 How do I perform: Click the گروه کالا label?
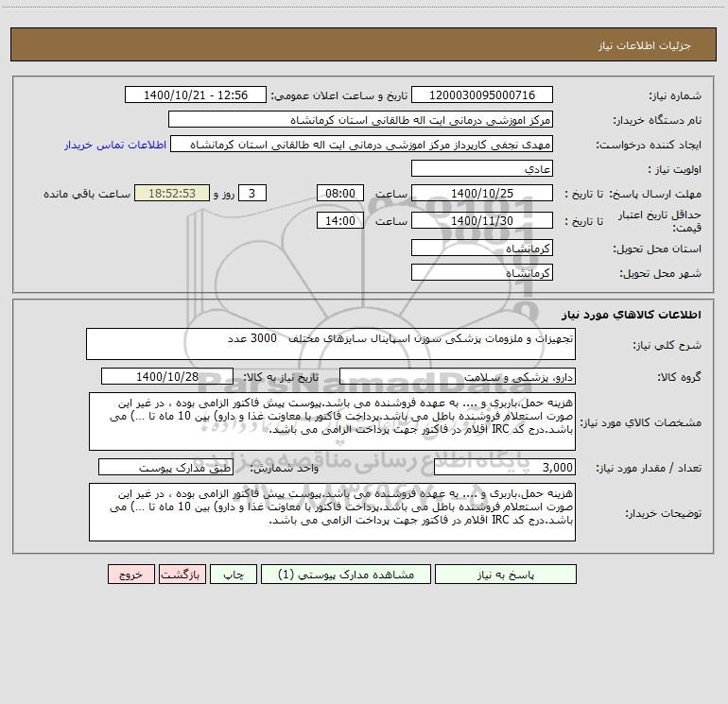[679, 377]
